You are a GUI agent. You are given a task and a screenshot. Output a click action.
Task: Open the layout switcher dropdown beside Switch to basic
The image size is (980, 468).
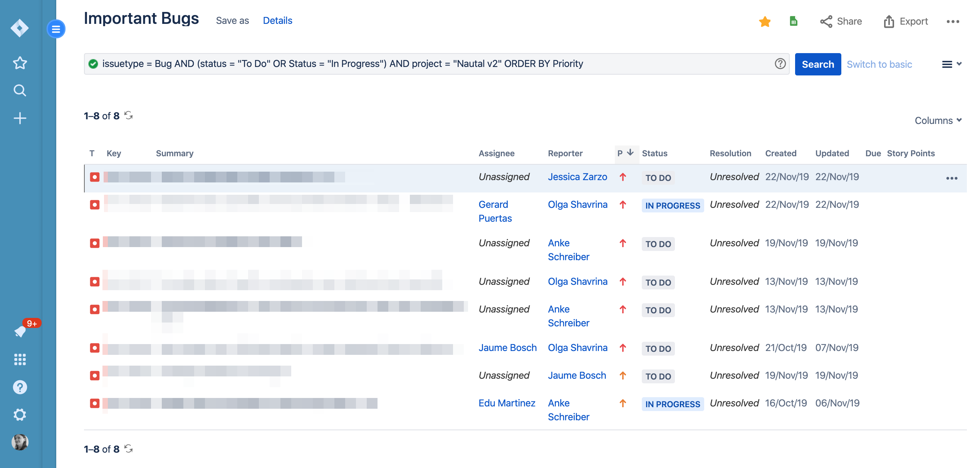tap(951, 64)
